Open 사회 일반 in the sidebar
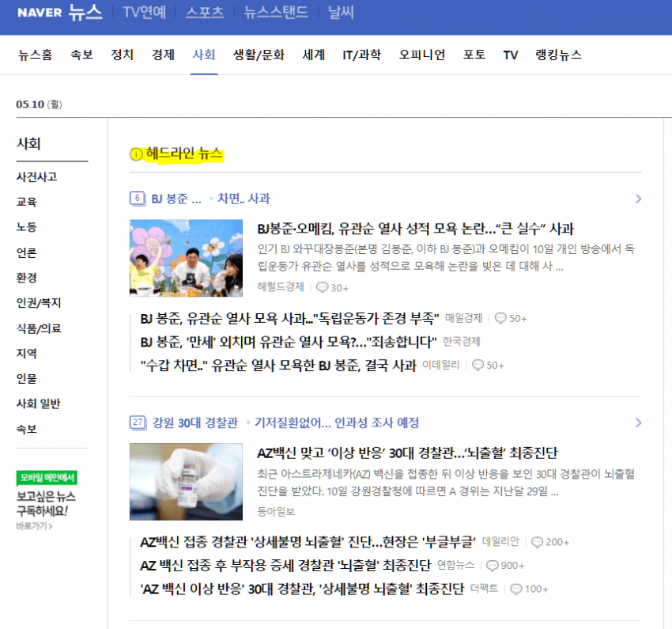672x629 pixels. click(39, 404)
